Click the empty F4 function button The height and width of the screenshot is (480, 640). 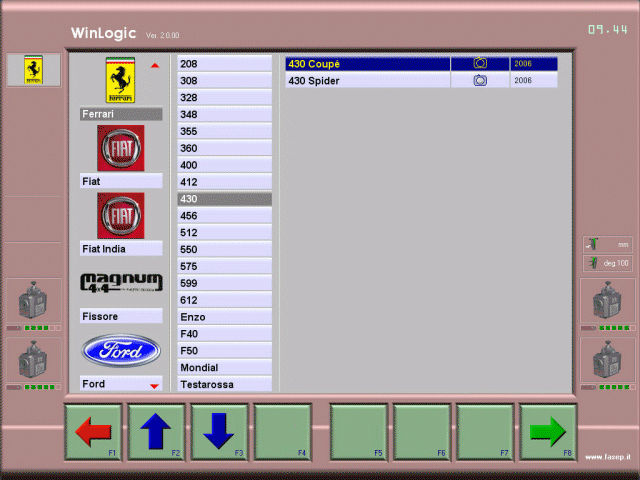[282, 432]
